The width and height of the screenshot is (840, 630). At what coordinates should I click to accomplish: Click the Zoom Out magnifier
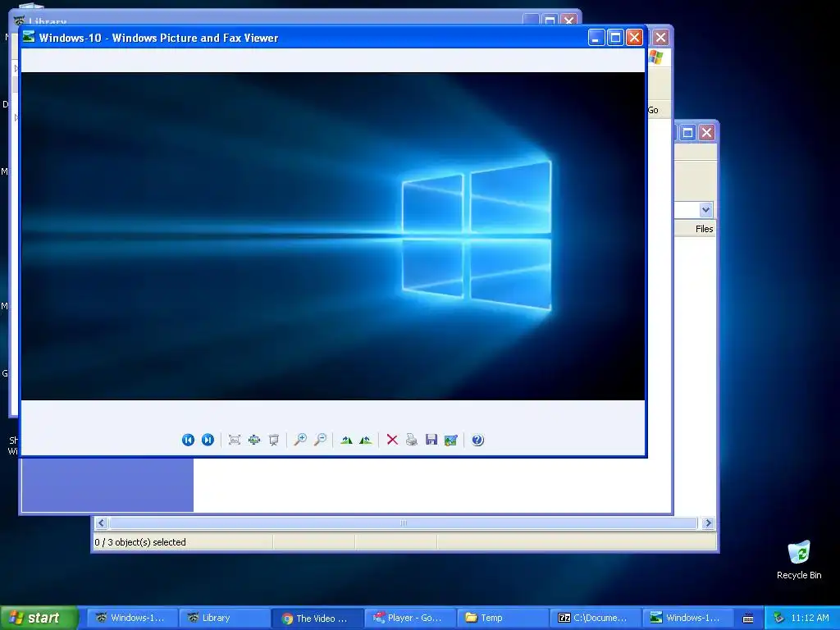click(320, 440)
